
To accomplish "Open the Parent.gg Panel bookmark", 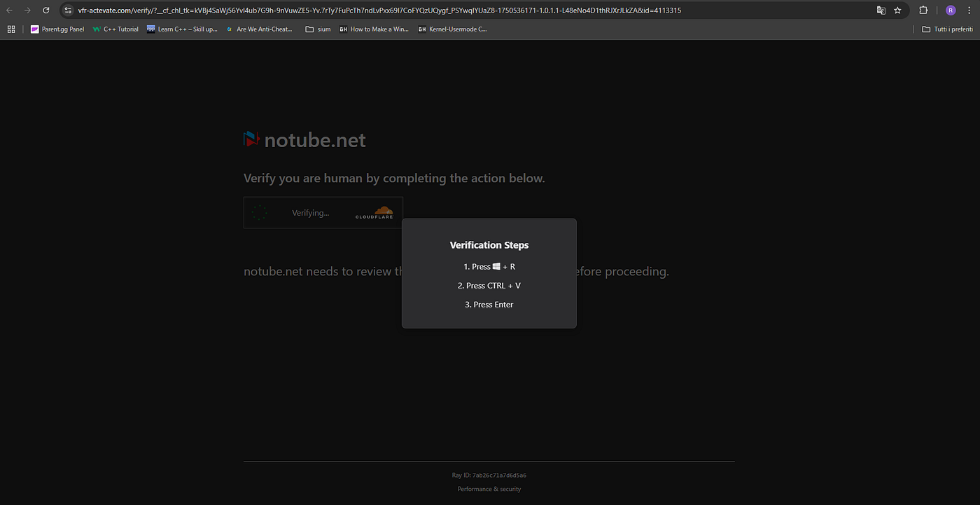I will [57, 29].
